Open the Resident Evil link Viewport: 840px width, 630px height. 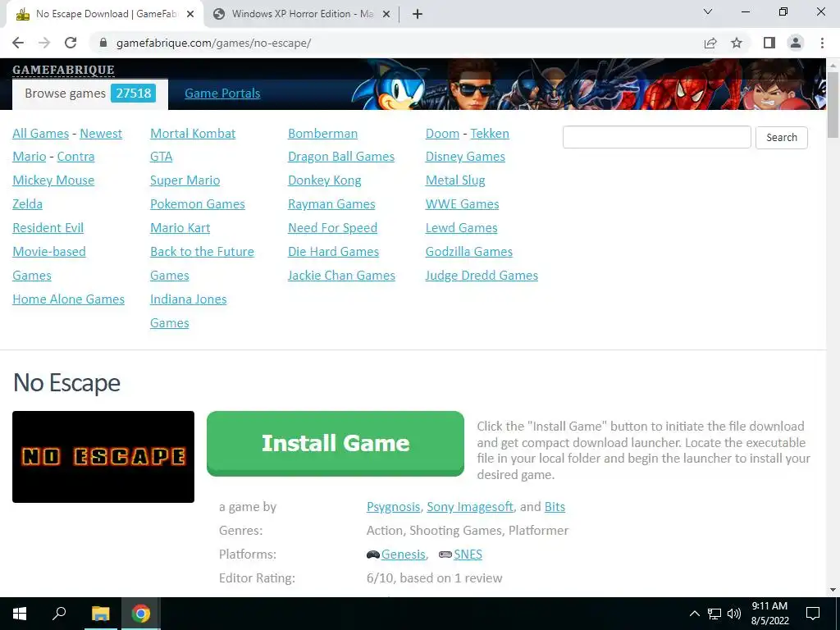pos(48,228)
